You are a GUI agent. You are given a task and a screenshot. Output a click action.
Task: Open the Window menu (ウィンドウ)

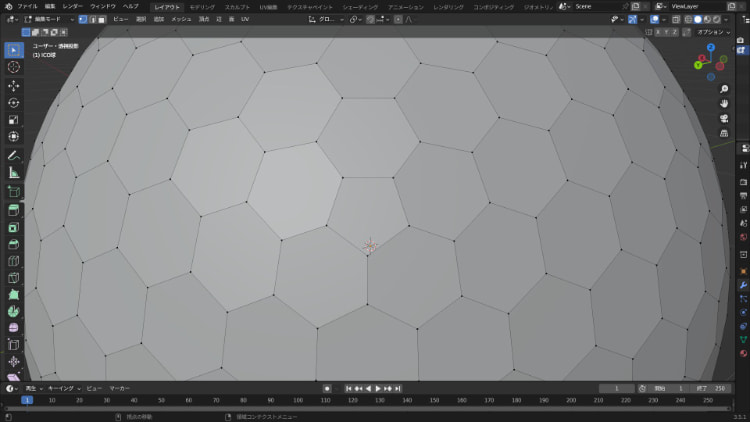click(103, 7)
